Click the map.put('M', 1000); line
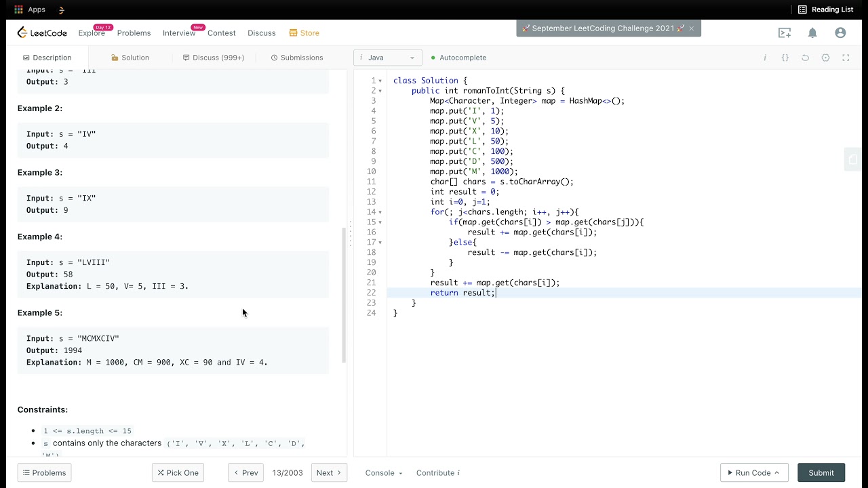This screenshot has height=488, width=868. [474, 171]
